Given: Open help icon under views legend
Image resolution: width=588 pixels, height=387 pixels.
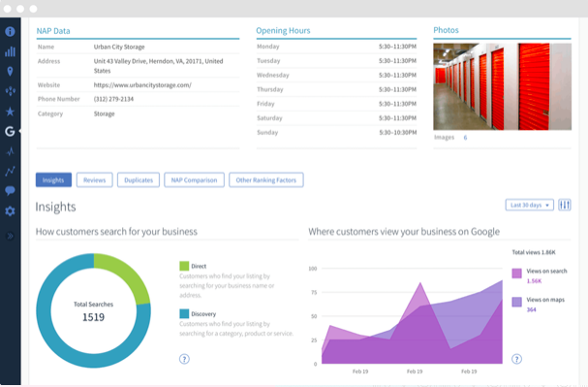Looking at the screenshot, I should (x=516, y=359).
